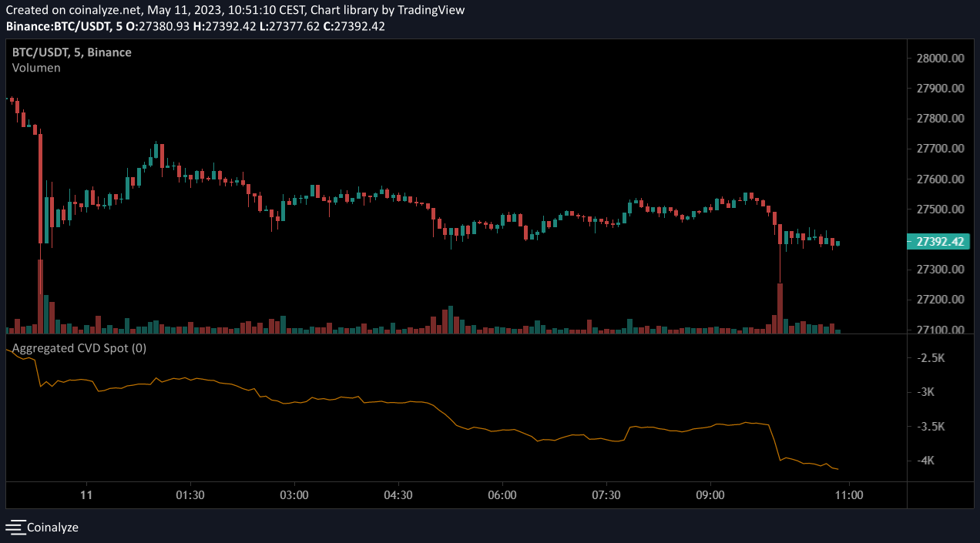Click the Binance:BTC/USDT OHLC header text

pos(196,26)
